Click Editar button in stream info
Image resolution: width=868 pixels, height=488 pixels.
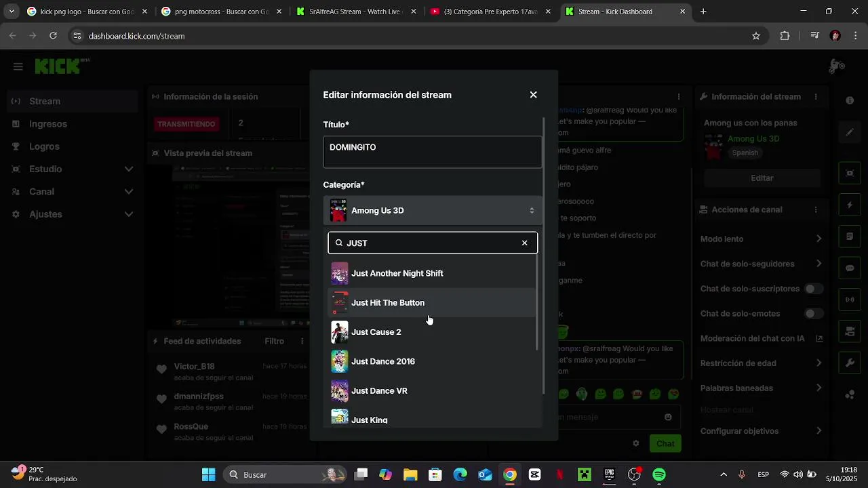[762, 178]
